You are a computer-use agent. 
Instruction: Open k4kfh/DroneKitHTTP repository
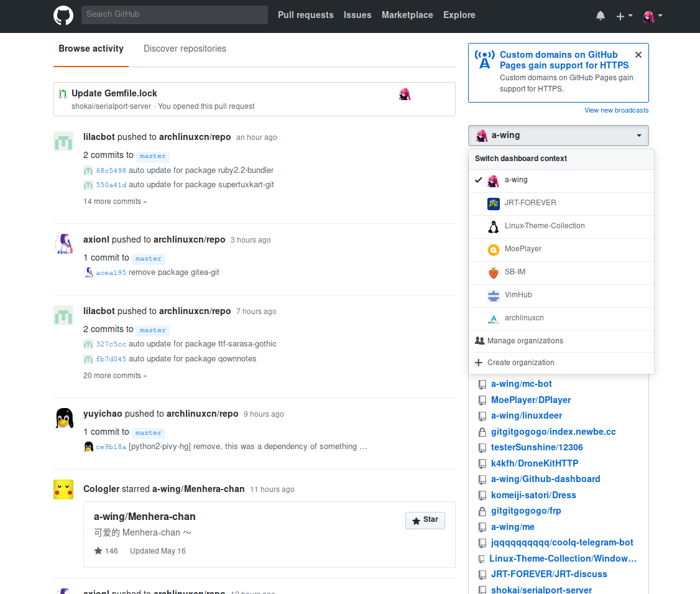tap(535, 463)
